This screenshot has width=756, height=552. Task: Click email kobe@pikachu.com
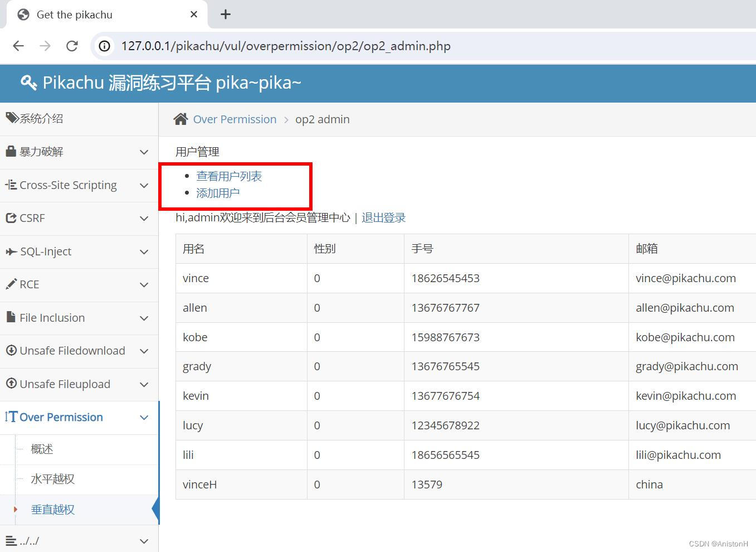click(x=685, y=337)
